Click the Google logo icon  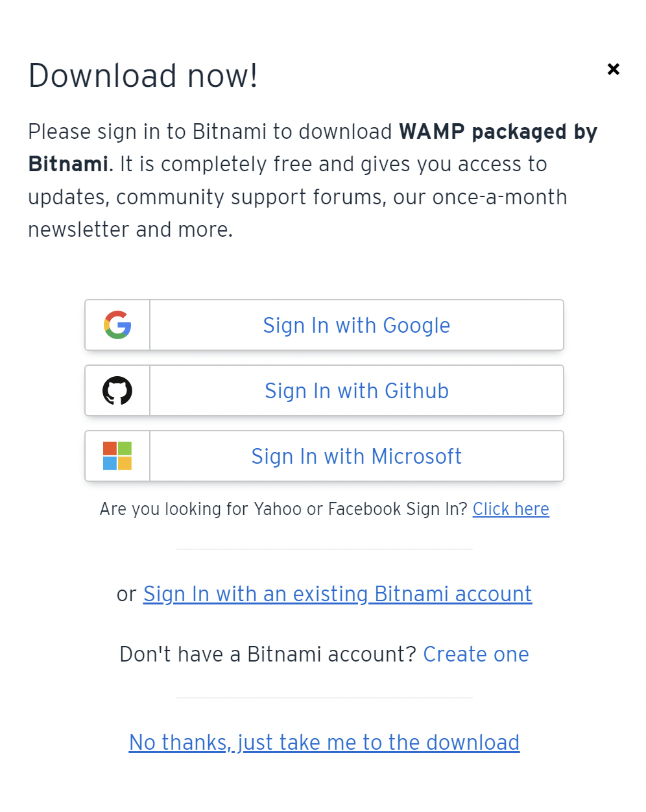tap(117, 325)
